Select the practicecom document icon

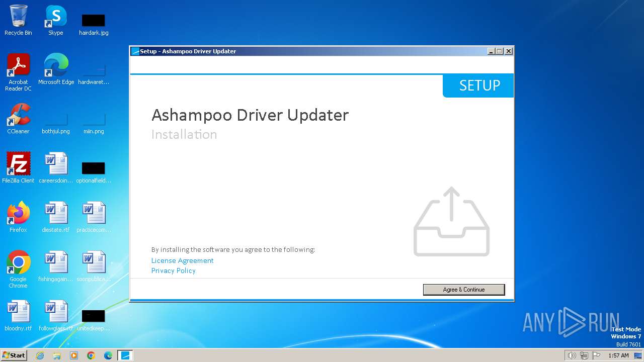94,217
